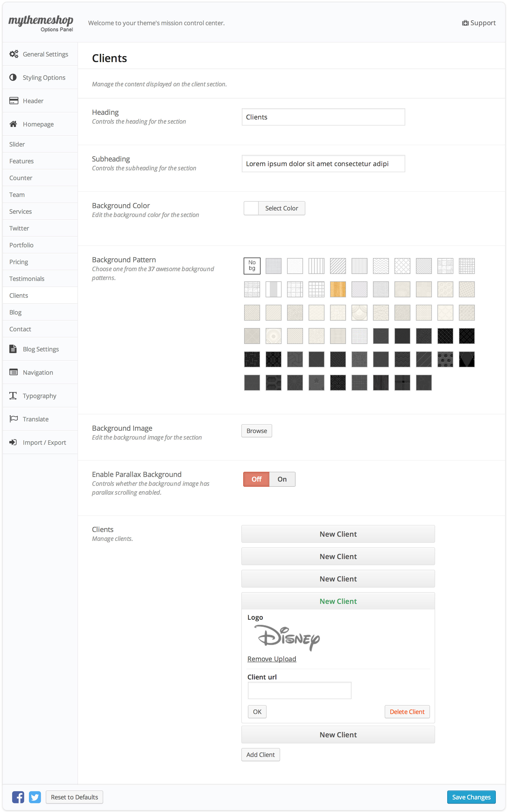Viewport: 507px width, 812px height.
Task: Click the Header card icon
Action: [x=14, y=101]
